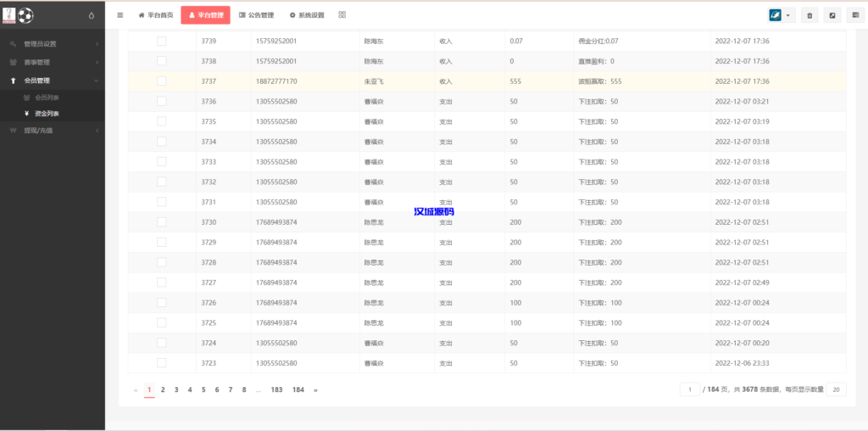Image resolution: width=868 pixels, height=431 pixels.
Task: Click 收入 type in row 3739
Action: [446, 41]
